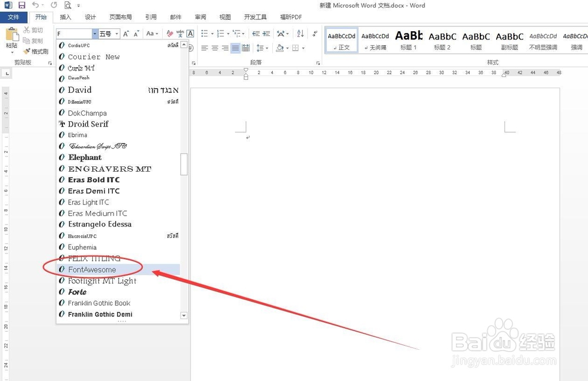This screenshot has height=381, width=588.
Task: Collapse the font name dropdown arrow
Action: [x=95, y=34]
